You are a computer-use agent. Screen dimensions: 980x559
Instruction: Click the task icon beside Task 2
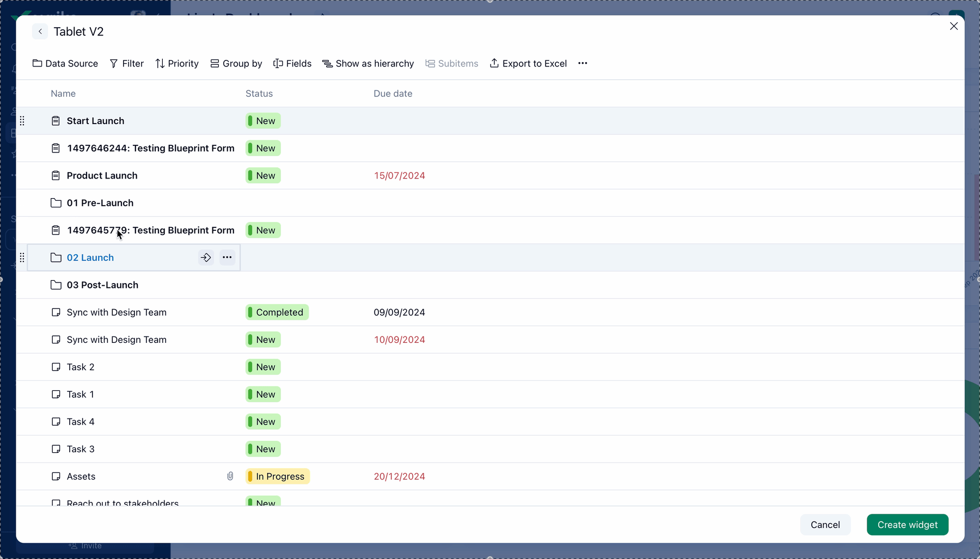pyautogui.click(x=56, y=367)
